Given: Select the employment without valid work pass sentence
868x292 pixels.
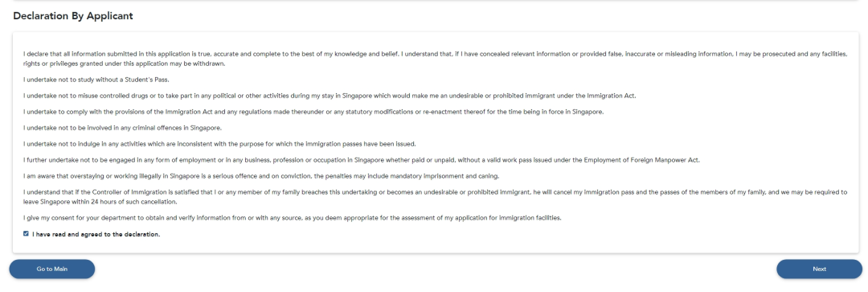Looking at the screenshot, I should pos(362,160).
